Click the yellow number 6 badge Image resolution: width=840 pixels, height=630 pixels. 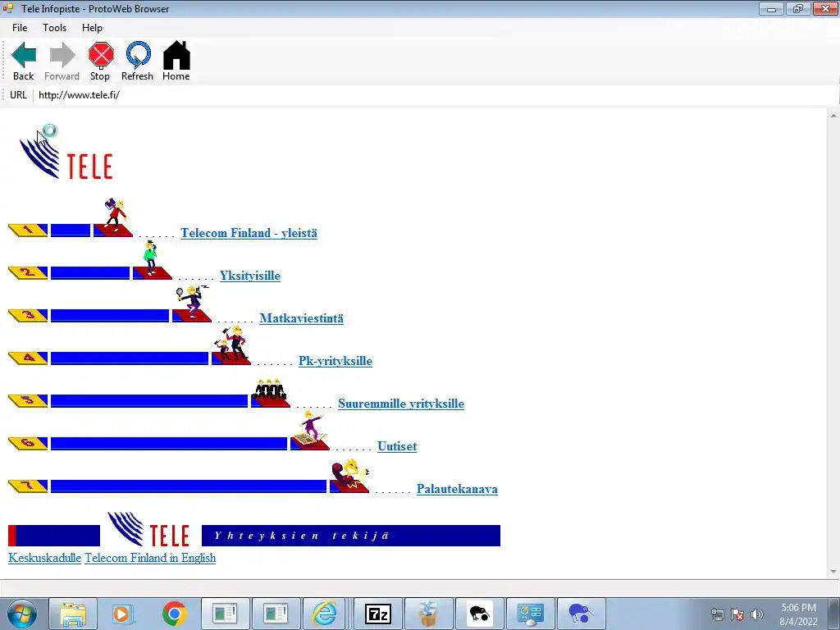pos(28,443)
